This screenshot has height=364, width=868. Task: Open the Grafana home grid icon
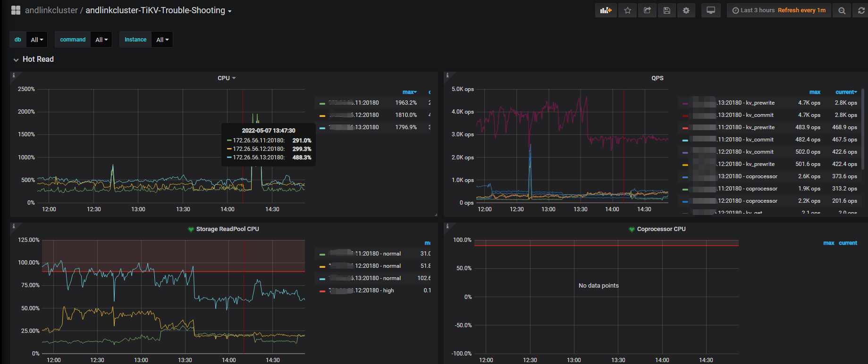point(16,10)
